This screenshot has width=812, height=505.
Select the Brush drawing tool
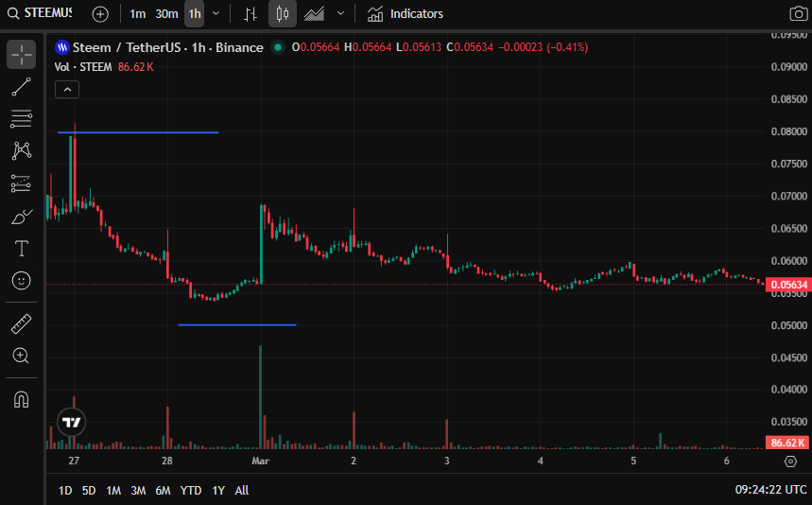coord(21,217)
